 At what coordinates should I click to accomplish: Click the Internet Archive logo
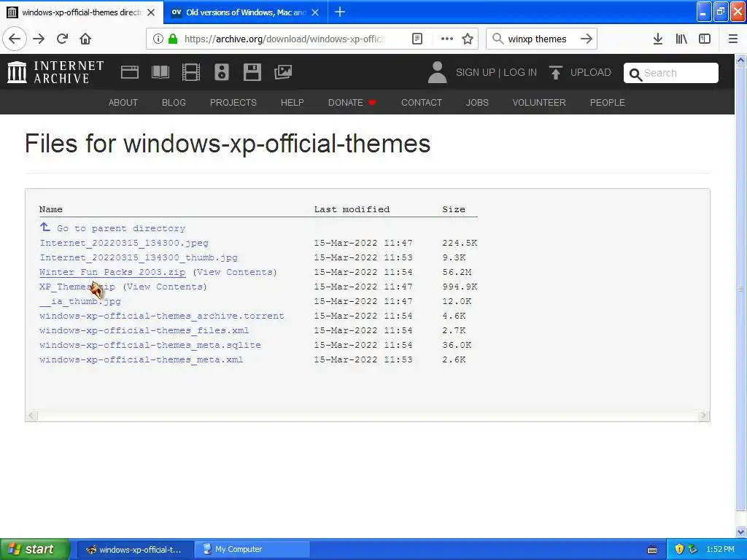[55, 72]
